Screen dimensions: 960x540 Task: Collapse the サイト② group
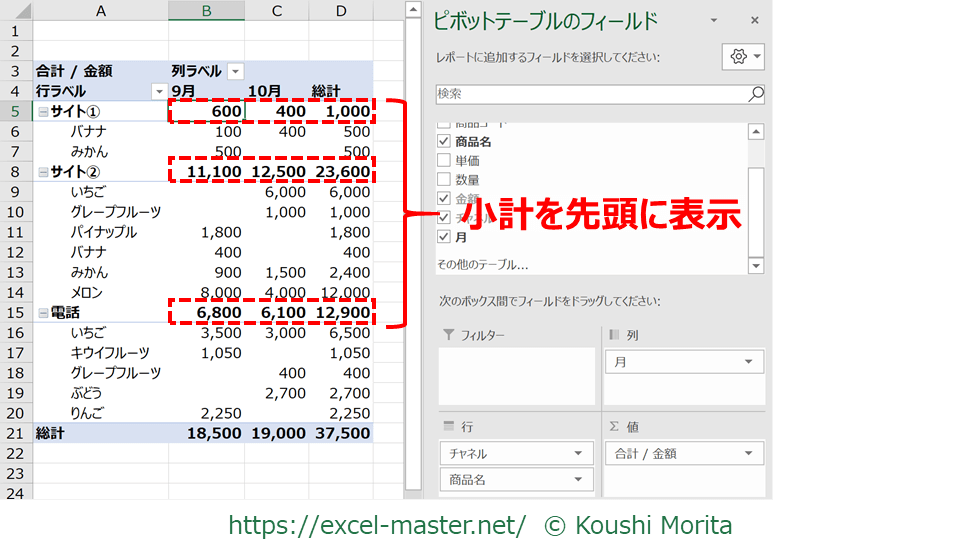click(x=43, y=172)
